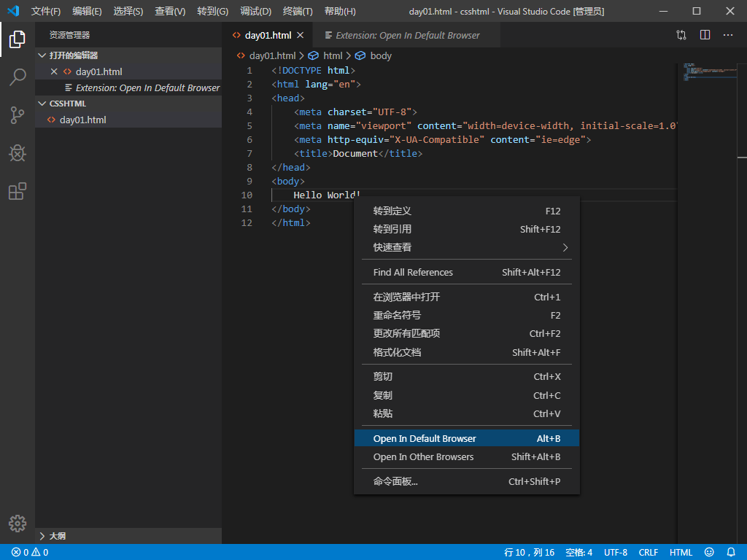Click the line and column indicator in status bar
747x560 pixels.
tap(530, 553)
